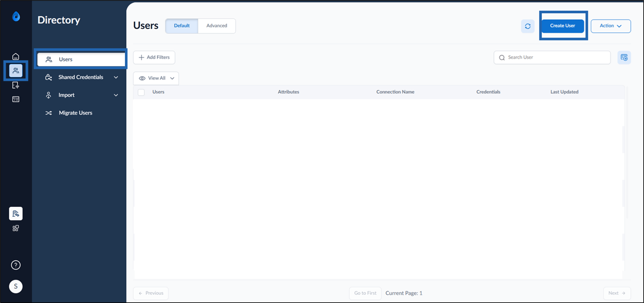Click the Previous page button

(x=151, y=293)
